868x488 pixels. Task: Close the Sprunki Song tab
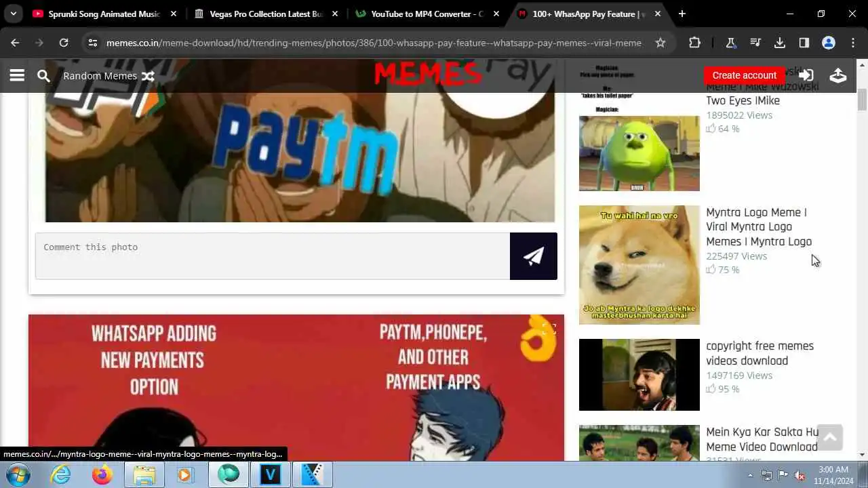coord(173,14)
